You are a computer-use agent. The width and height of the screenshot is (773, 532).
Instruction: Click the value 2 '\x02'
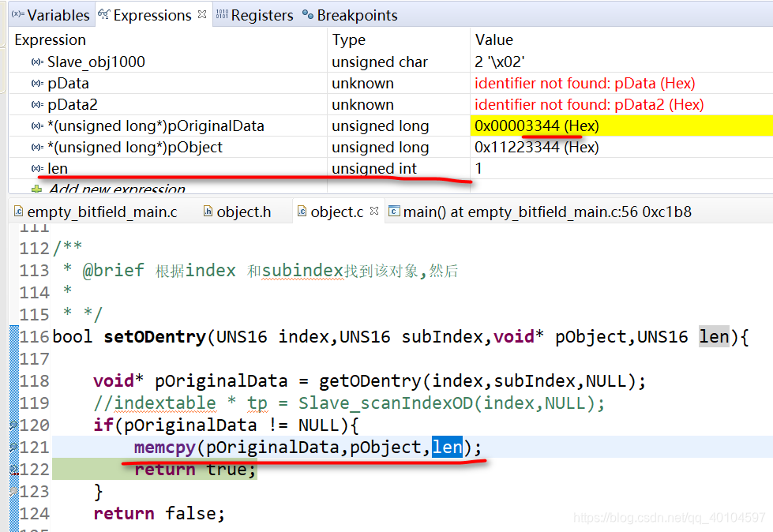tap(499, 62)
